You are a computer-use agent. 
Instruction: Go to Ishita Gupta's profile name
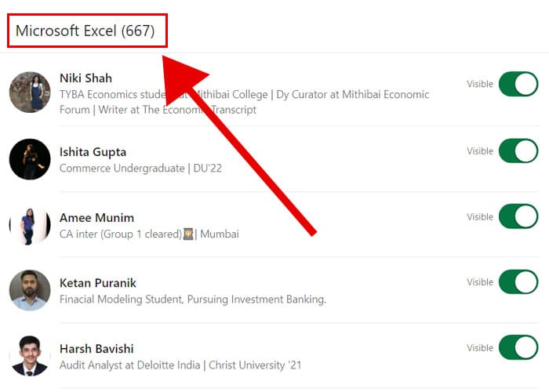(93, 151)
